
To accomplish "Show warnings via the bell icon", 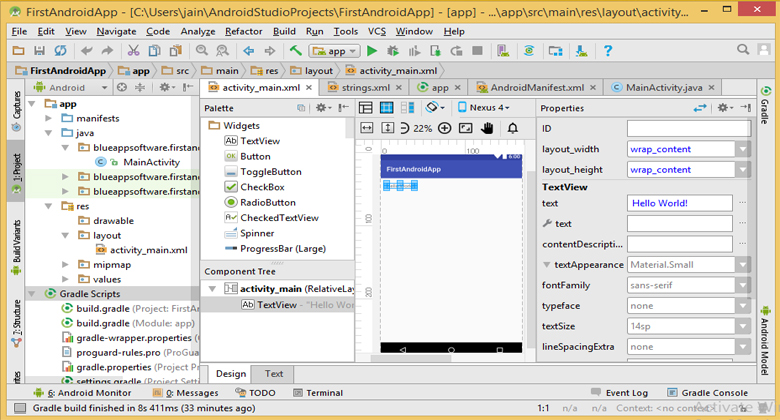I will click(512, 128).
